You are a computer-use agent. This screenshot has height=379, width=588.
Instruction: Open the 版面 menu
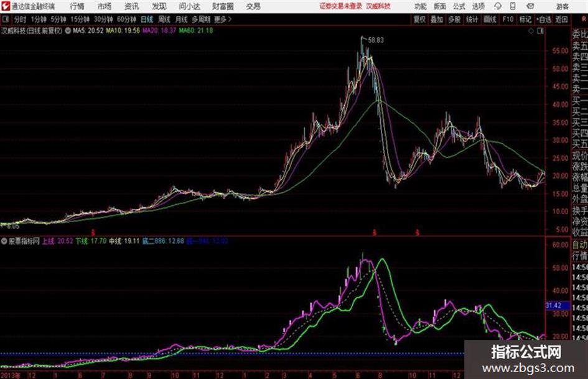(439, 6)
